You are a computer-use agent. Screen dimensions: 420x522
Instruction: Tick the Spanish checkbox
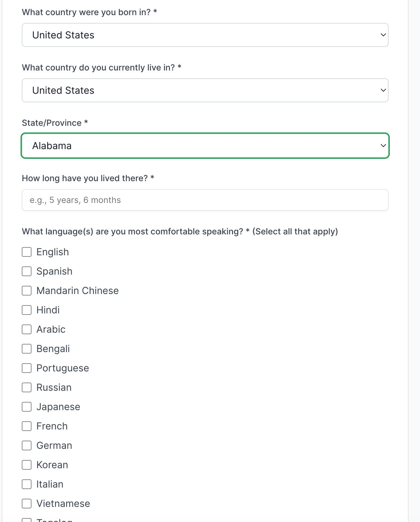click(27, 271)
